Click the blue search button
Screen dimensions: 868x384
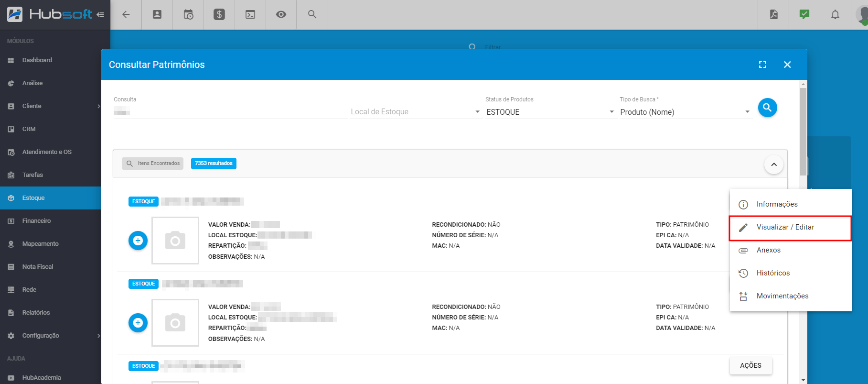[767, 108]
